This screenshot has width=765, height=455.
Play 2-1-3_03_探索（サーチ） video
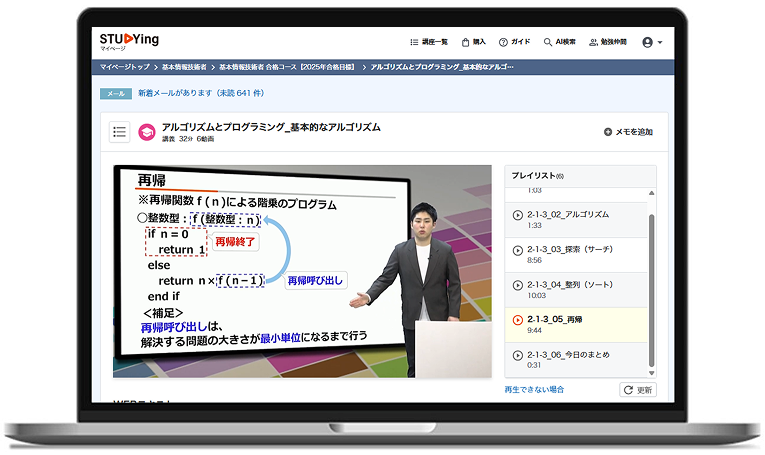click(x=576, y=255)
